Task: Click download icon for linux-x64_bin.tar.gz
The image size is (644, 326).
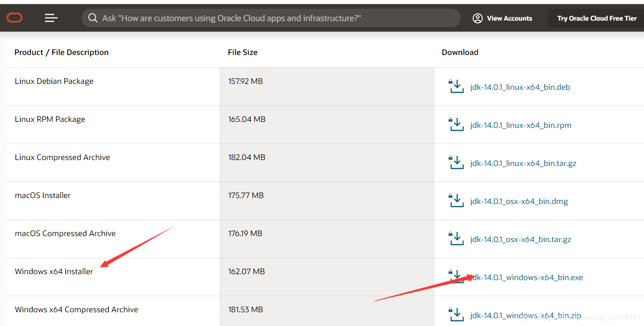Action: (x=456, y=162)
